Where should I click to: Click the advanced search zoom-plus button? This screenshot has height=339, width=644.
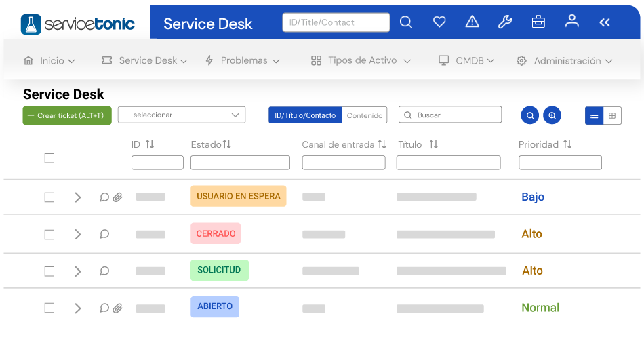click(552, 115)
